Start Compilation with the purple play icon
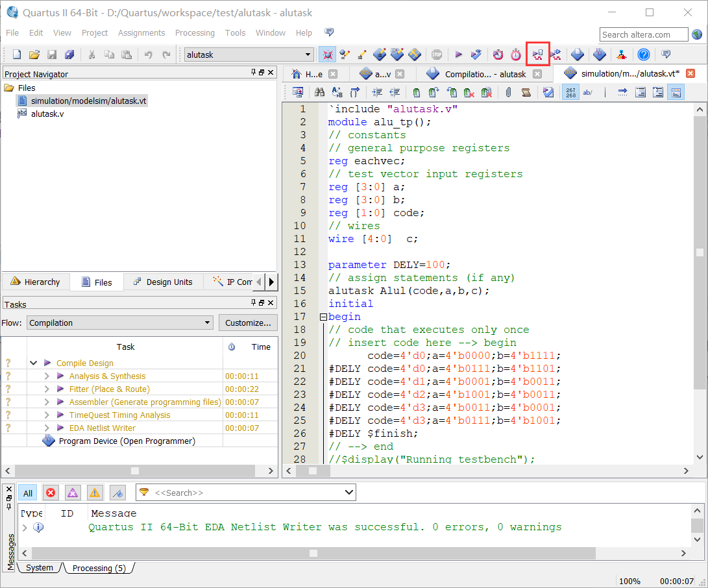Image resolution: width=708 pixels, height=588 pixels. point(458,55)
